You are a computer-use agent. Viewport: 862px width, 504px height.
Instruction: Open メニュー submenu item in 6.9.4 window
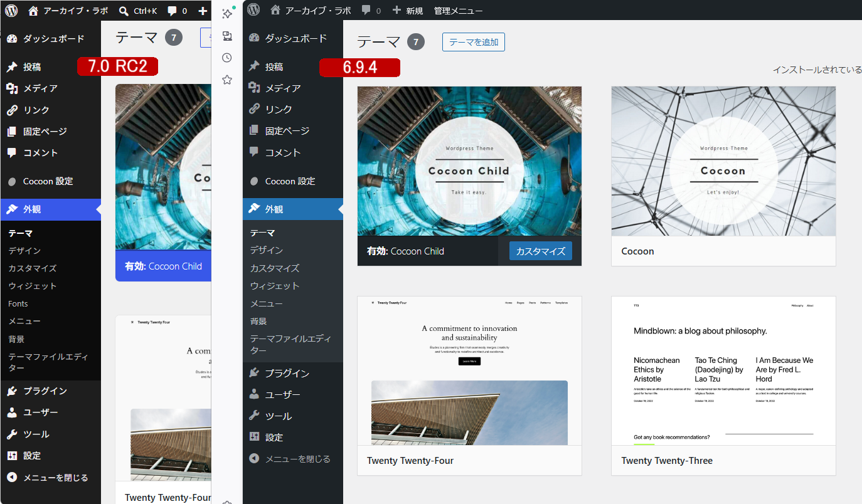[267, 303]
